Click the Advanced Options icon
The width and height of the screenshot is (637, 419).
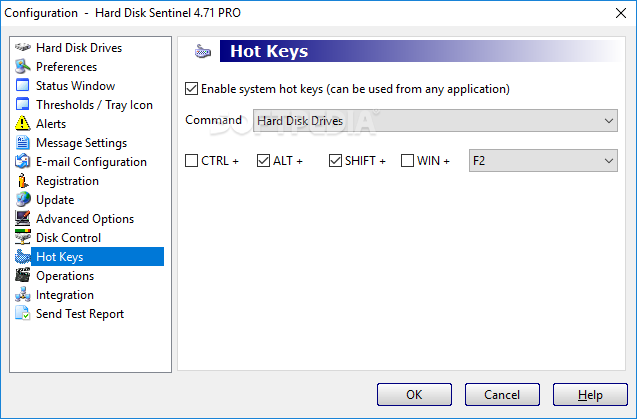click(23, 219)
